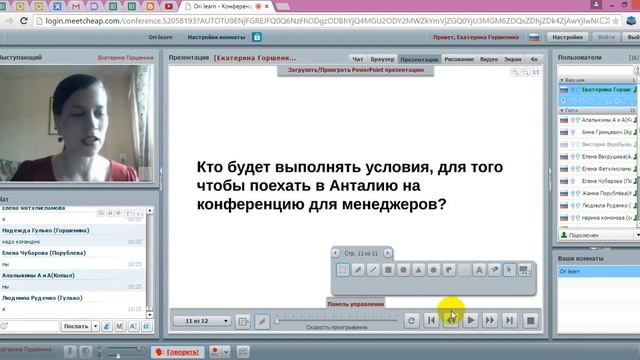
Task: Switch to the Браузер tab
Action: coord(382,59)
